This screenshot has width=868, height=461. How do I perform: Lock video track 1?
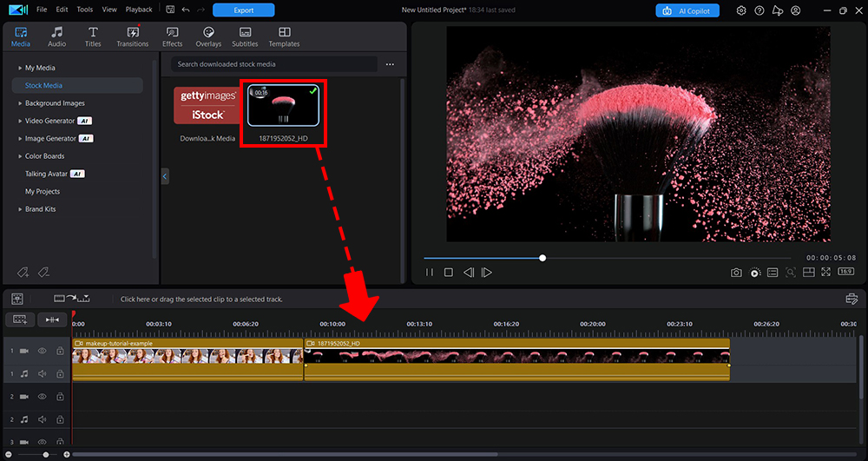(60, 351)
